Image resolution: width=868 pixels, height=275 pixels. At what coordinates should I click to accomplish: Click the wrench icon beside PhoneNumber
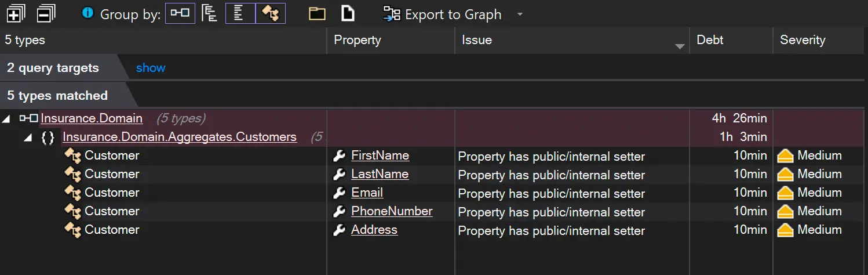[340, 212]
